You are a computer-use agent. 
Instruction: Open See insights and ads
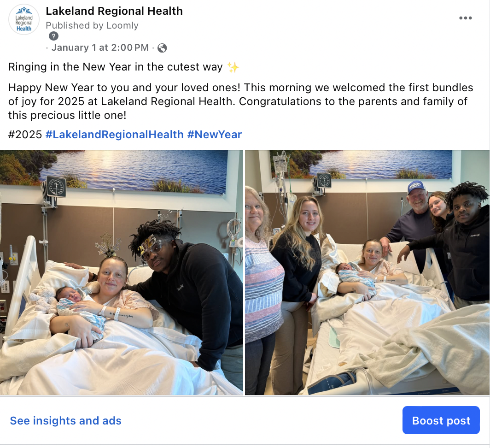coord(65,421)
